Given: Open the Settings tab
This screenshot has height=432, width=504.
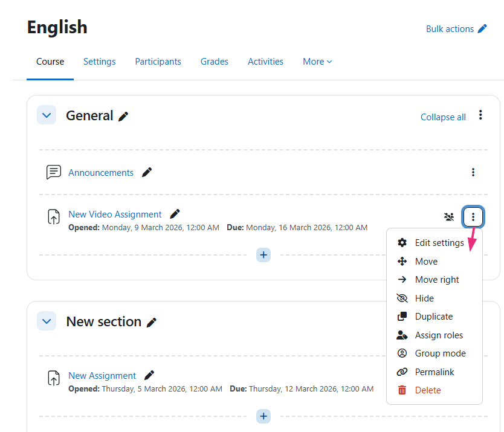Looking at the screenshot, I should (99, 62).
